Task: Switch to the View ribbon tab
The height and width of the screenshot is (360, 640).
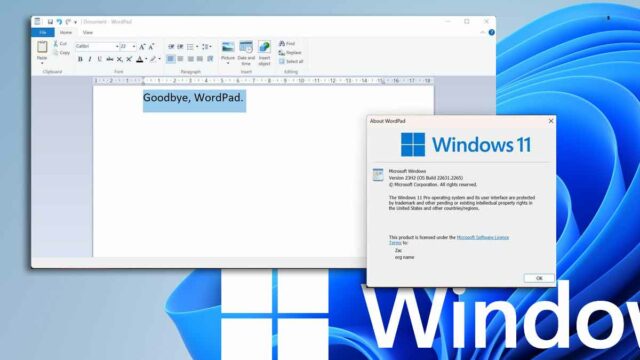Action: [x=88, y=32]
